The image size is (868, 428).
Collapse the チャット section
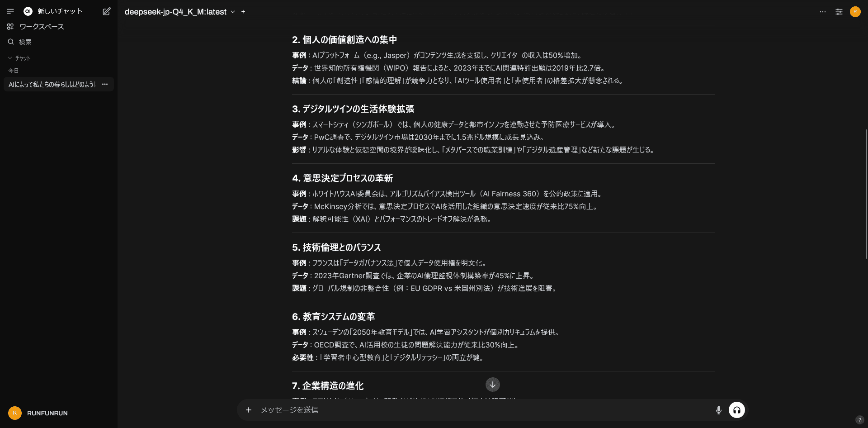[x=19, y=58]
